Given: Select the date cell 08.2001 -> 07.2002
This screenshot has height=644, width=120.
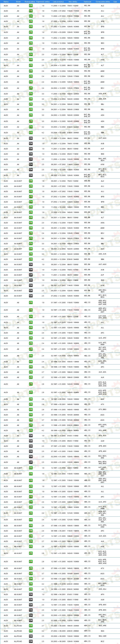Looking at the screenshot, I should click(58, 165).
